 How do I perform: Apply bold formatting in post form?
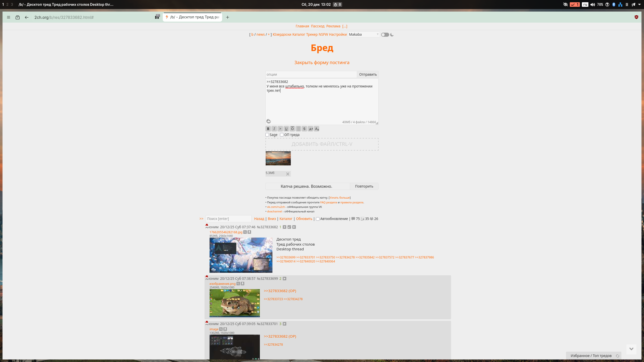(268, 129)
